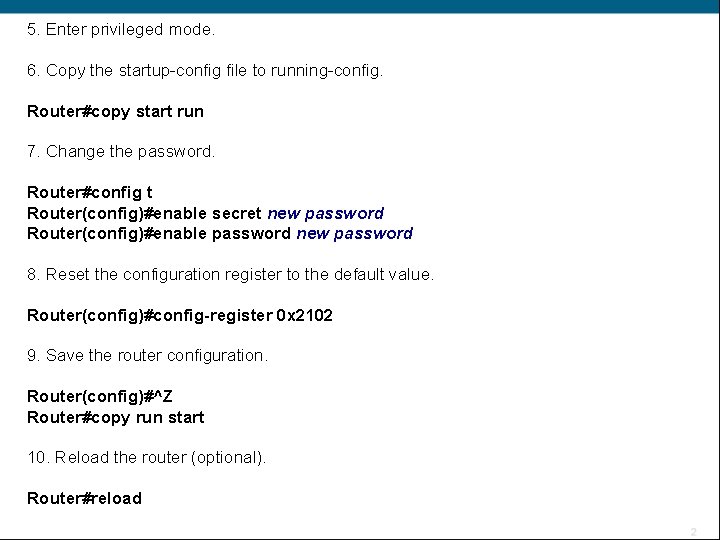This screenshot has height=540, width=720.
Task: Click the step 6 startup-config instruction text
Action: 205,71
